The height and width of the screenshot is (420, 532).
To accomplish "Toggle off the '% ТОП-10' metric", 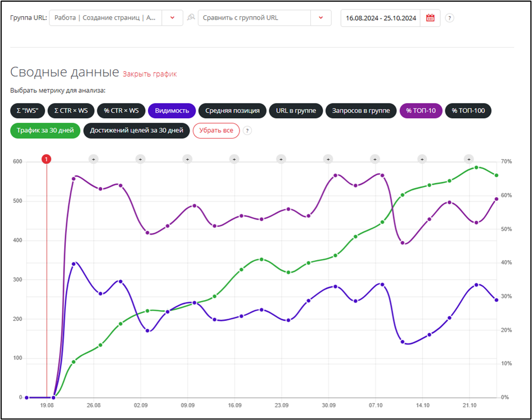I will point(421,111).
